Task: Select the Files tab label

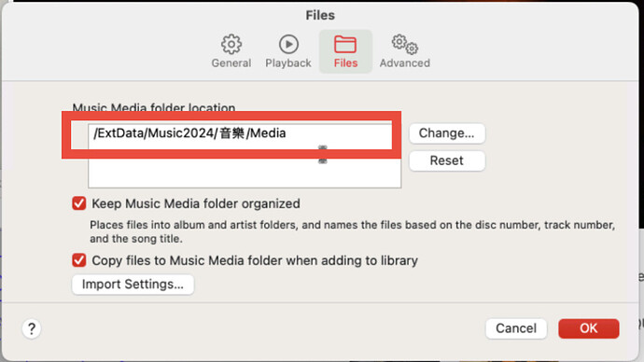Action: [345, 63]
